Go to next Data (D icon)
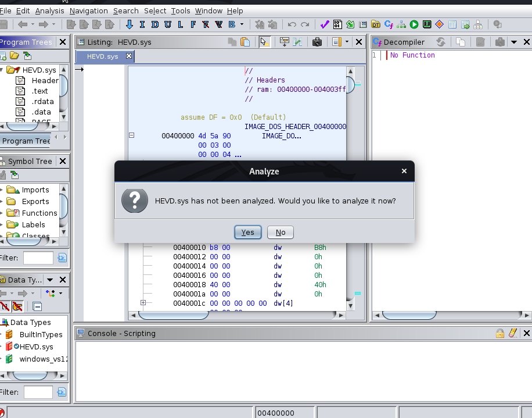The height and width of the screenshot is (418, 532). coord(155,24)
